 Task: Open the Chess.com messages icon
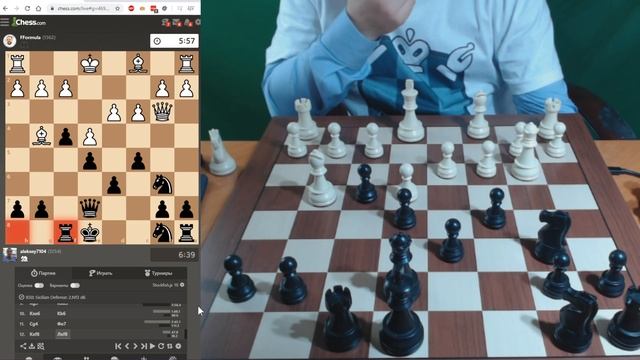[x=177, y=22]
